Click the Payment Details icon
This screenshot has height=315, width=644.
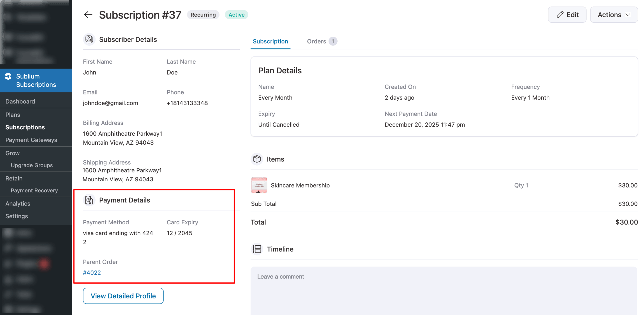point(89,200)
